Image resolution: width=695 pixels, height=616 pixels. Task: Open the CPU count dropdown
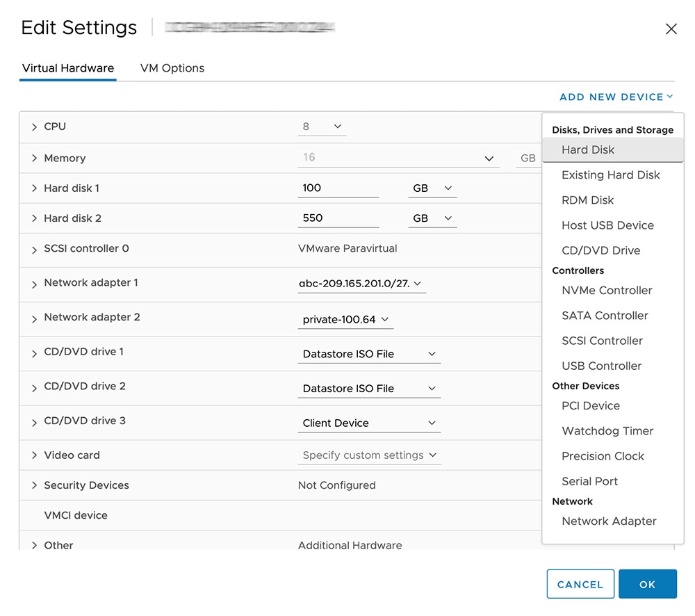point(322,127)
